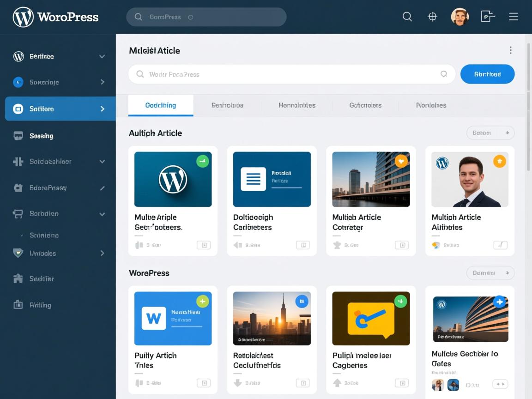Toggle the checkbox icon on the first article card
The image size is (532, 399).
(203, 245)
